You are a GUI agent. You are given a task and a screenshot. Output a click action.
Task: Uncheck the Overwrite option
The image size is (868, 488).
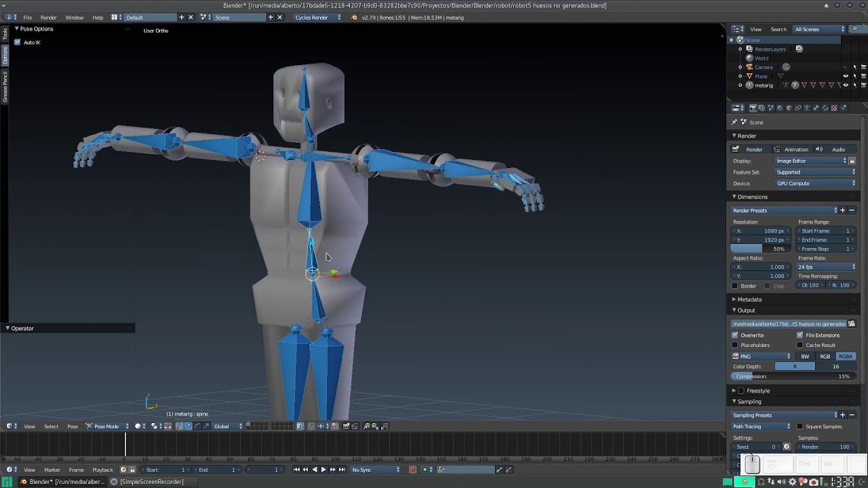coord(735,335)
